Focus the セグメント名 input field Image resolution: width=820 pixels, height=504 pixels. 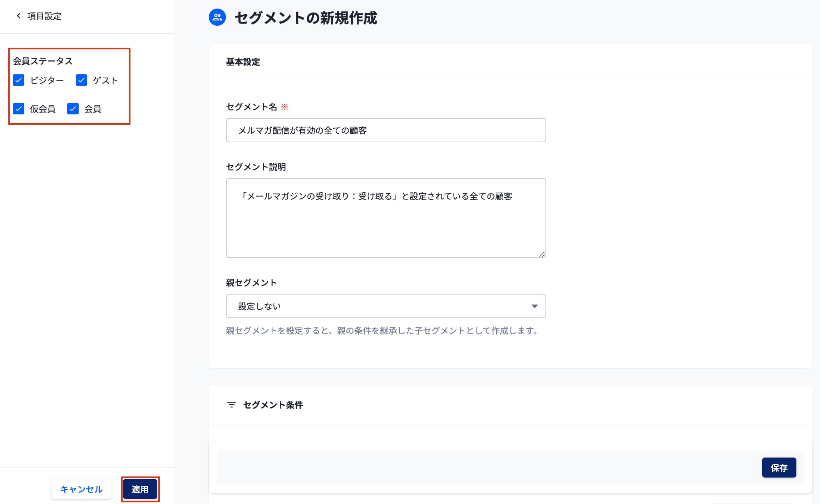[385, 130]
